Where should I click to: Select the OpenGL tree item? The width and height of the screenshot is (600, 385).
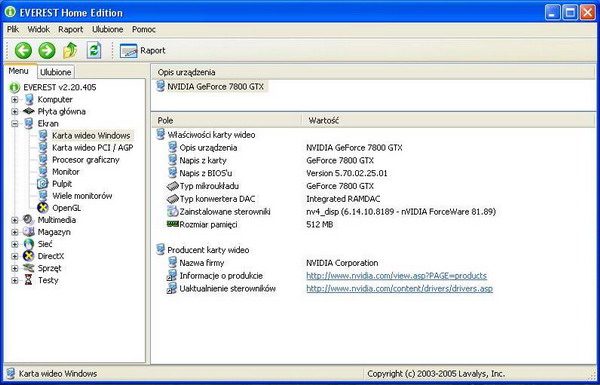[67, 208]
